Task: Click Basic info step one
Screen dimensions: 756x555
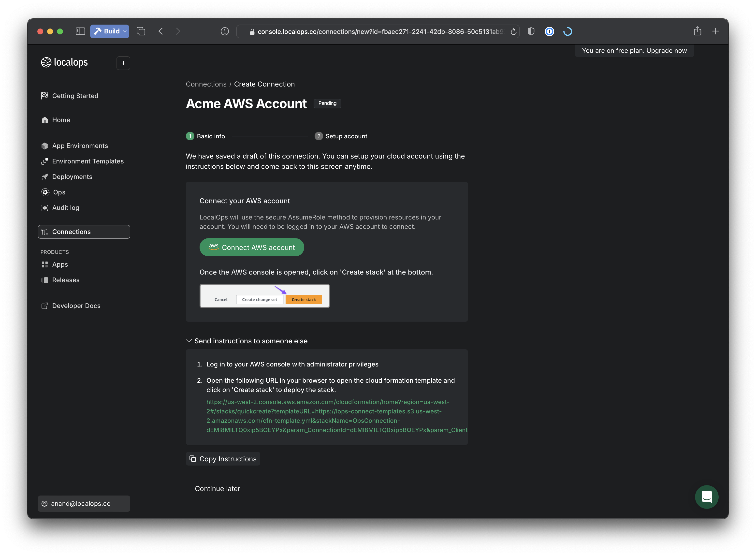Action: (x=205, y=136)
